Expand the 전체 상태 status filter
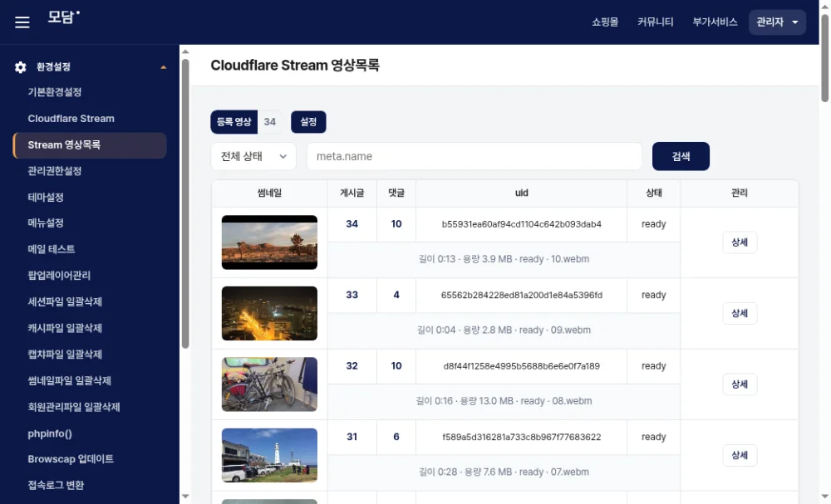Image resolution: width=831 pixels, height=504 pixels. (253, 156)
